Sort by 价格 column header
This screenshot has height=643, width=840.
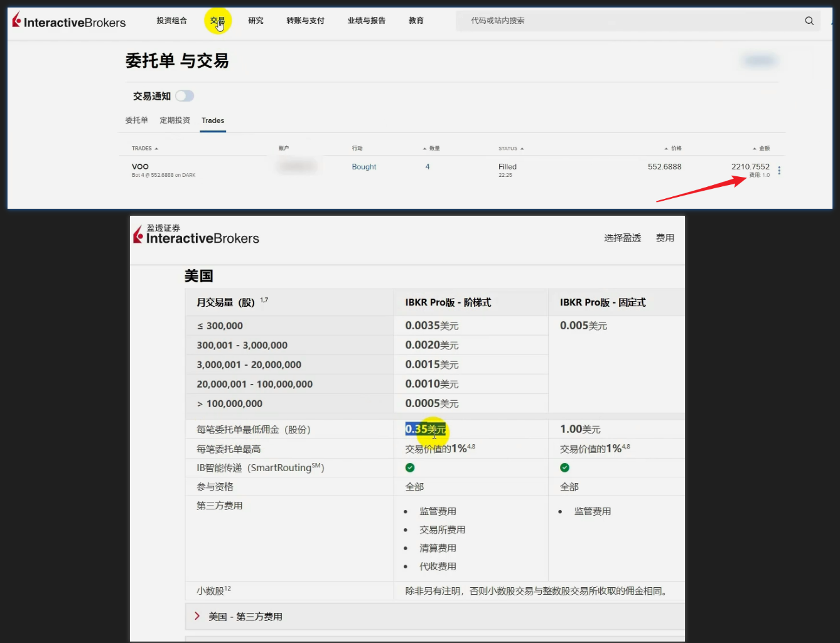pyautogui.click(x=673, y=149)
